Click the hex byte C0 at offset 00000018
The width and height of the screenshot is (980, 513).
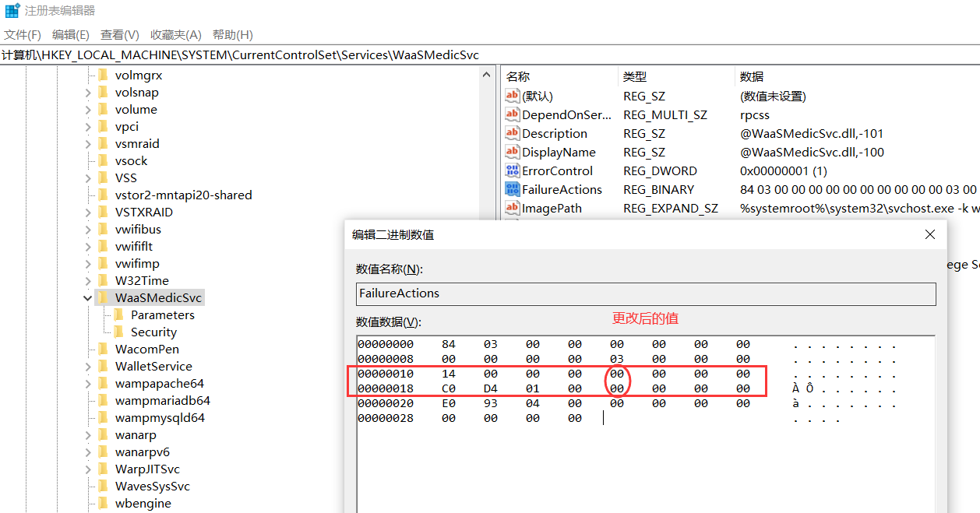coord(449,388)
